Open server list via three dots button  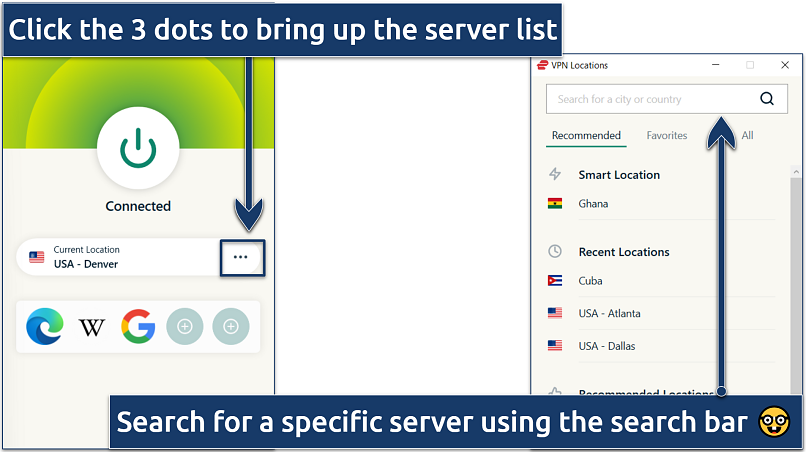pyautogui.click(x=241, y=257)
